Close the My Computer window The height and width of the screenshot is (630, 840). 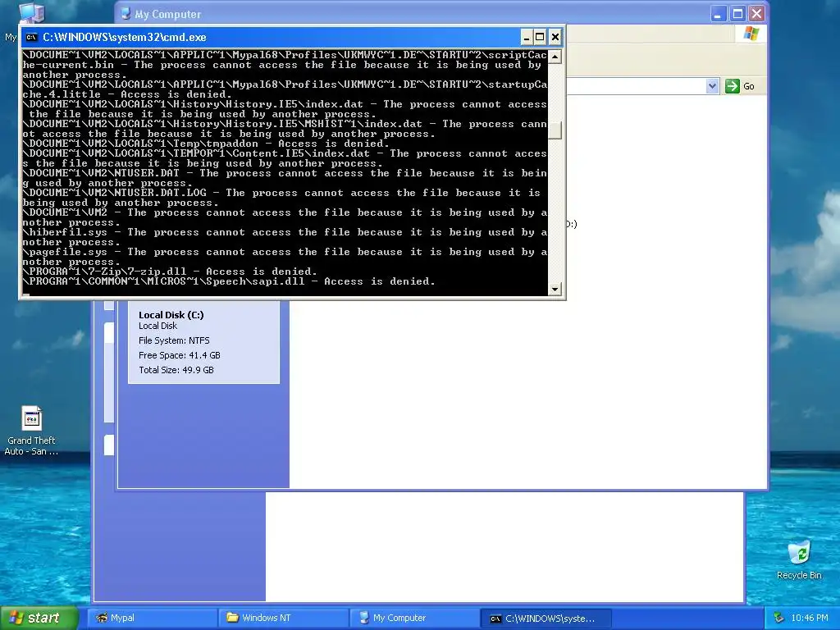pos(756,14)
